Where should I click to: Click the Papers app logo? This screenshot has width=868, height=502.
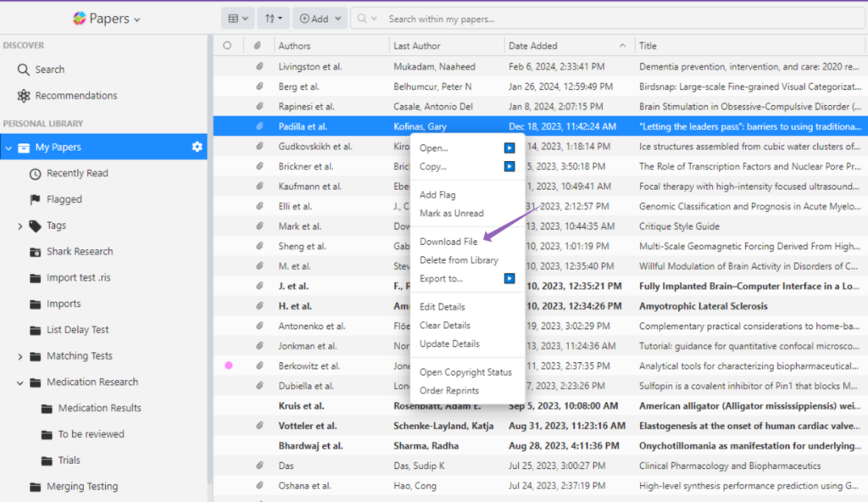[x=80, y=19]
